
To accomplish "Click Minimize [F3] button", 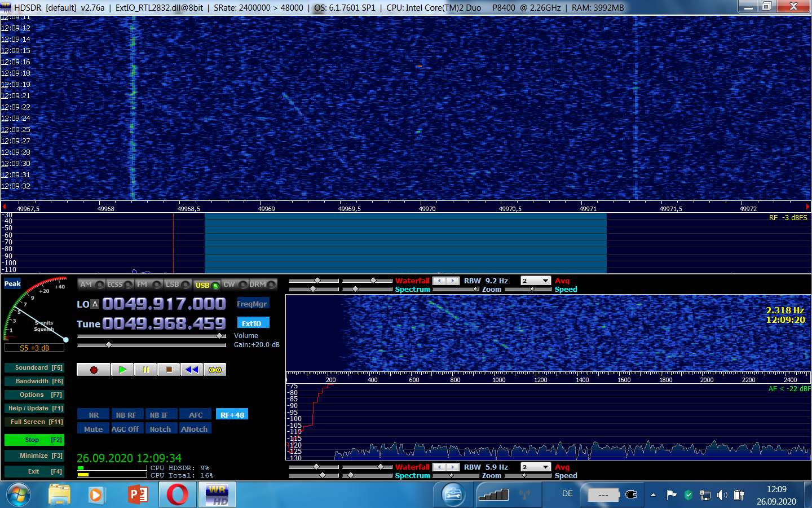I will pos(34,456).
